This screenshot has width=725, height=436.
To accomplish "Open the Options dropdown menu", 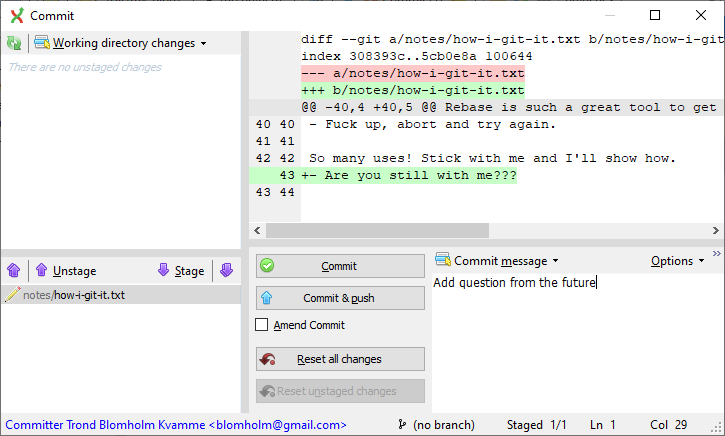I will [677, 261].
